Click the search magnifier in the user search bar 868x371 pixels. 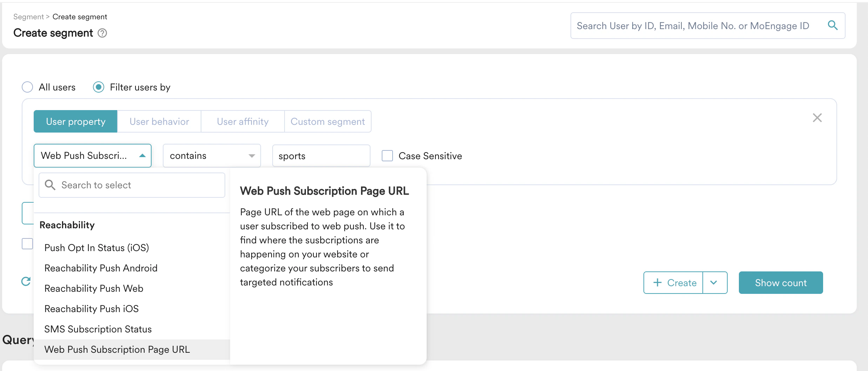point(833,25)
